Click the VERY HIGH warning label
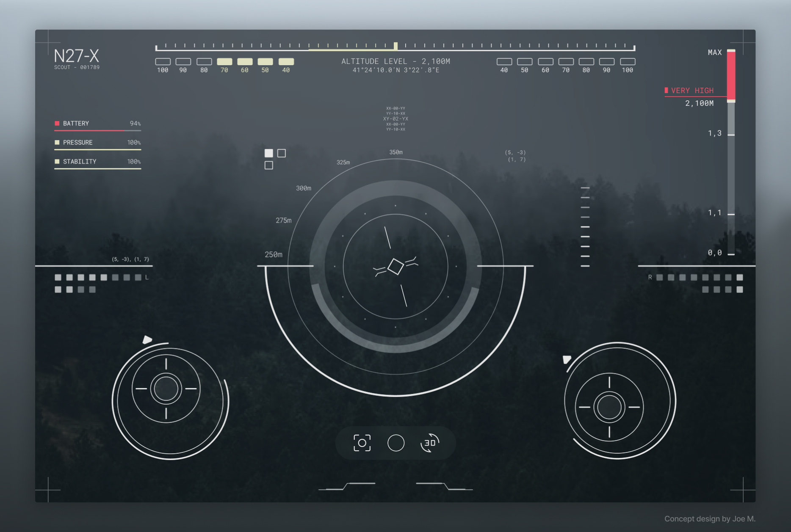Screen dimensions: 791x532 [692, 91]
